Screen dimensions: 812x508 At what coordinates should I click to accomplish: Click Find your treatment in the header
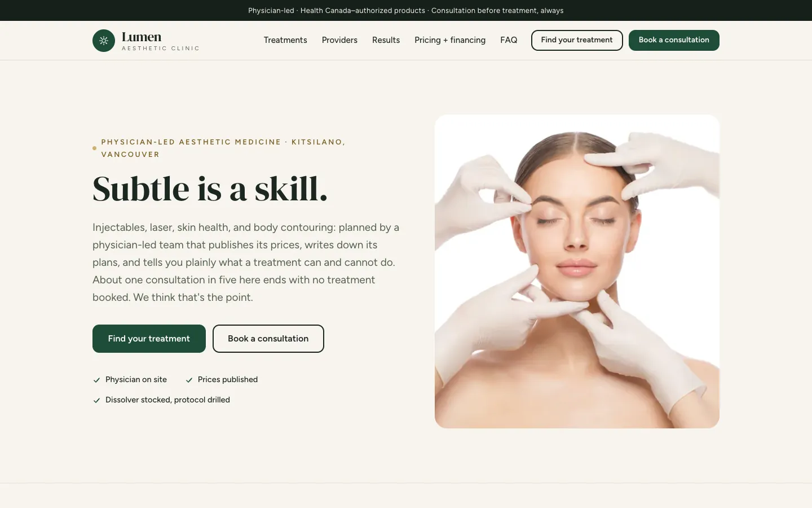coord(577,40)
